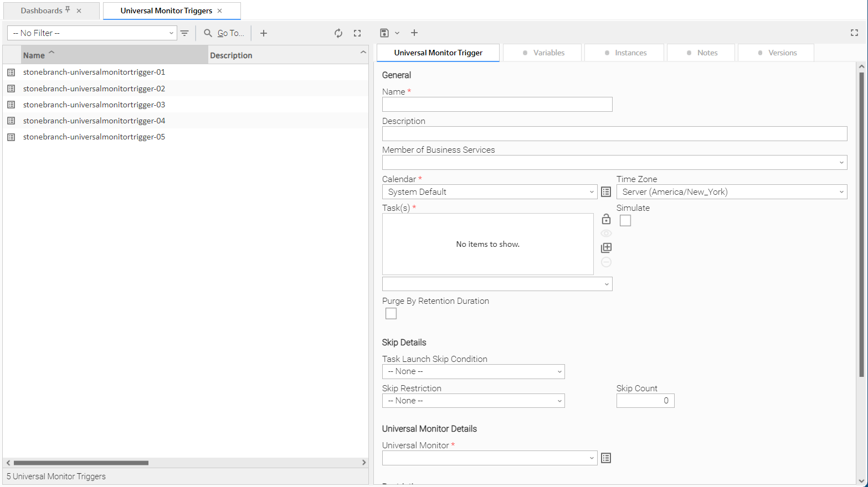Open the Versions tab
The image size is (868, 487).
(x=776, y=53)
